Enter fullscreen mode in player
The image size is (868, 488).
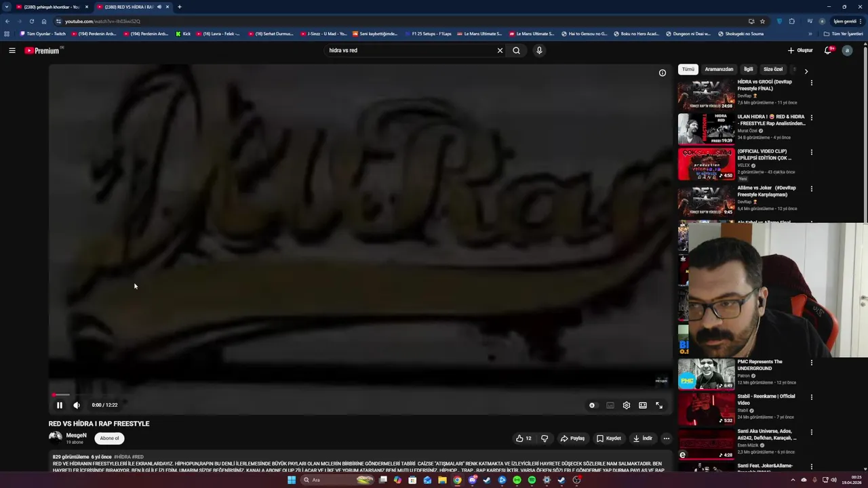[659, 405]
